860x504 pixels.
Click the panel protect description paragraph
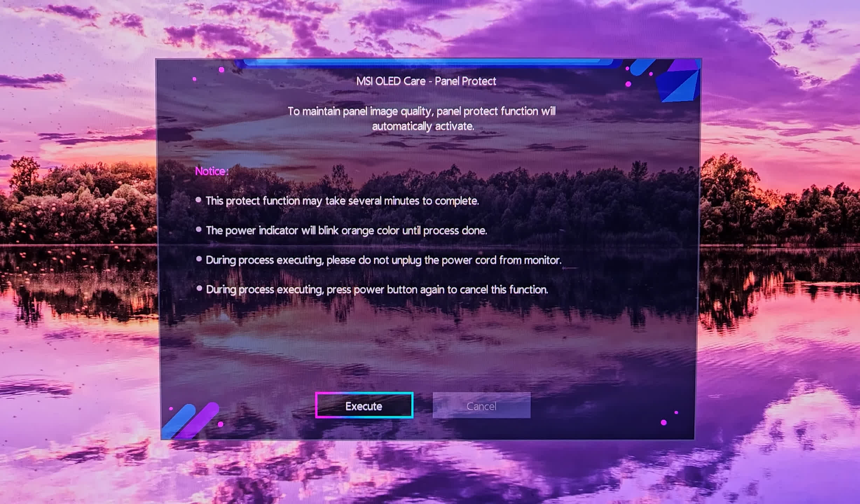click(422, 118)
